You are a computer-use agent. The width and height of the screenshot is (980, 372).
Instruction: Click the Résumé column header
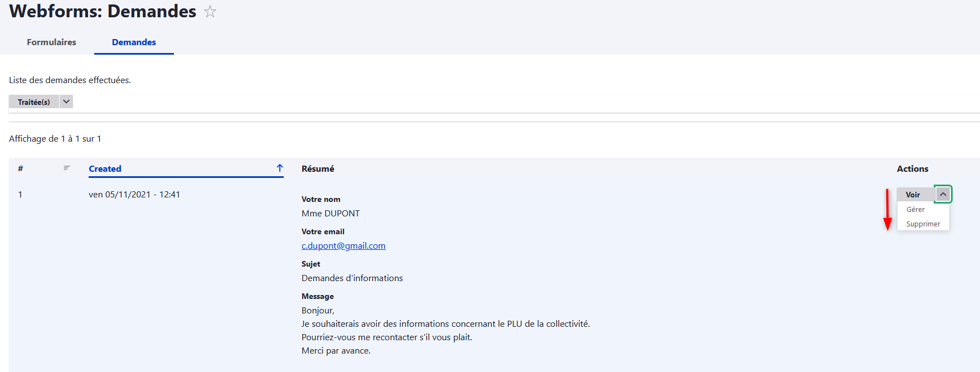click(x=318, y=168)
